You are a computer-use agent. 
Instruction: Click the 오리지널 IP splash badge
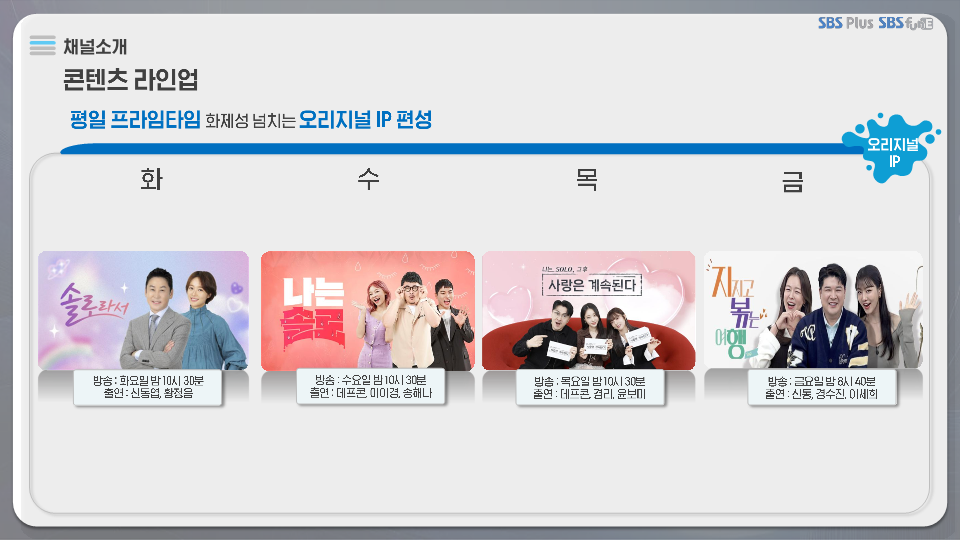point(891,148)
